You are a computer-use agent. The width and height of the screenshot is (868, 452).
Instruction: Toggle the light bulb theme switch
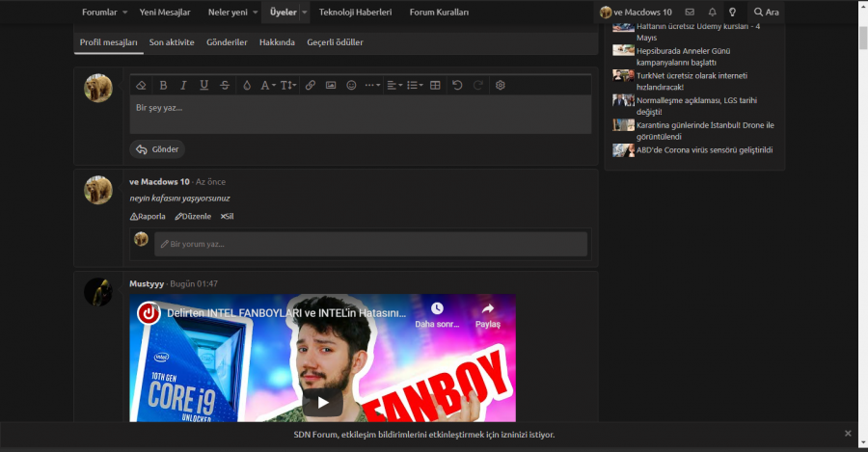(x=732, y=13)
